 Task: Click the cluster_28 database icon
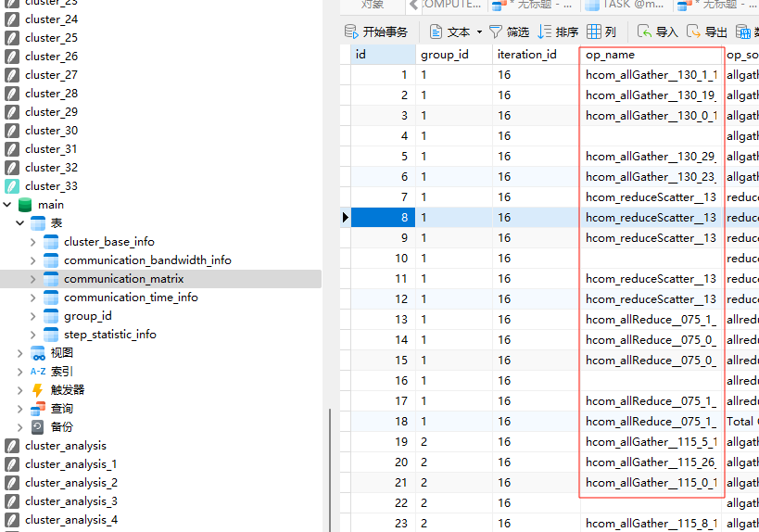[12, 94]
